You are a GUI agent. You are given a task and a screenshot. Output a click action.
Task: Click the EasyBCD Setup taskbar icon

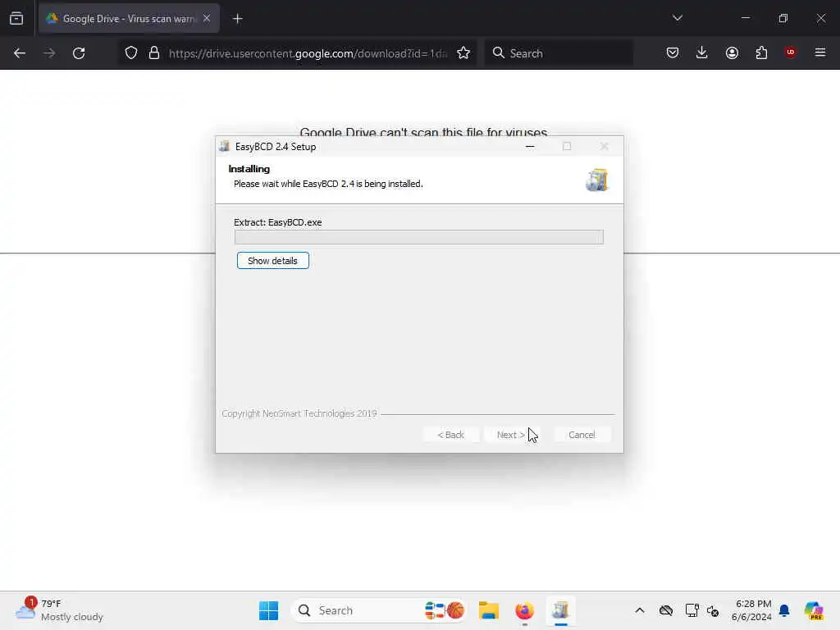560,610
